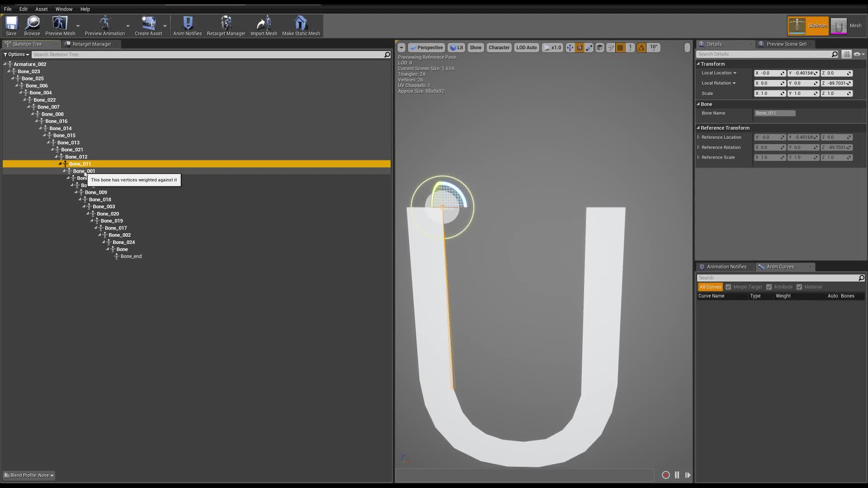Screen dimensions: 868x488
Task: Click the Import Mesh toolbar icon
Action: [x=264, y=26]
